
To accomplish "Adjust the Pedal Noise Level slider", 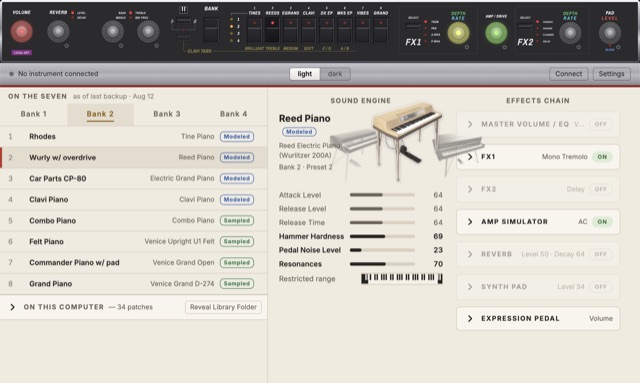I will click(382, 250).
